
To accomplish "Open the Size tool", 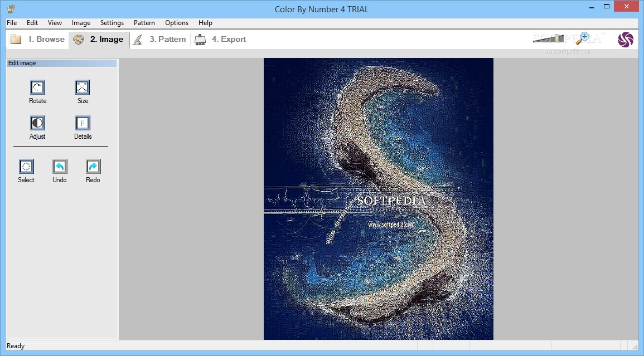I will click(x=82, y=87).
